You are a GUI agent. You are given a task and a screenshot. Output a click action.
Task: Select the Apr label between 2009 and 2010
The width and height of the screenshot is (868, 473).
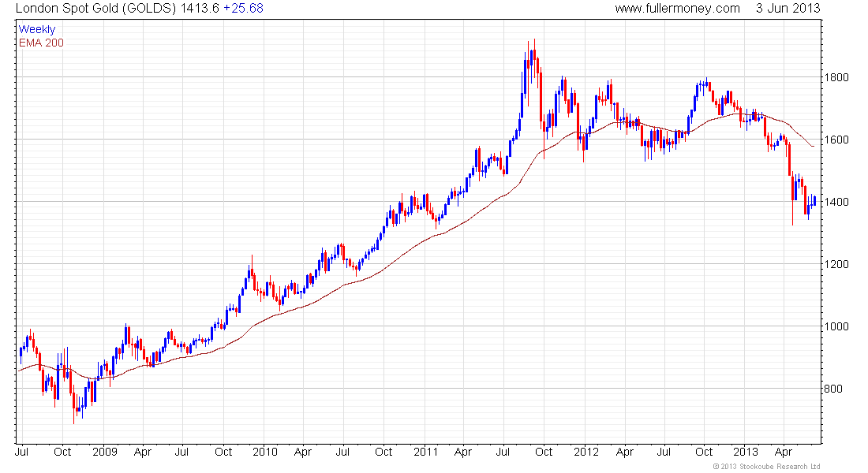(x=143, y=452)
